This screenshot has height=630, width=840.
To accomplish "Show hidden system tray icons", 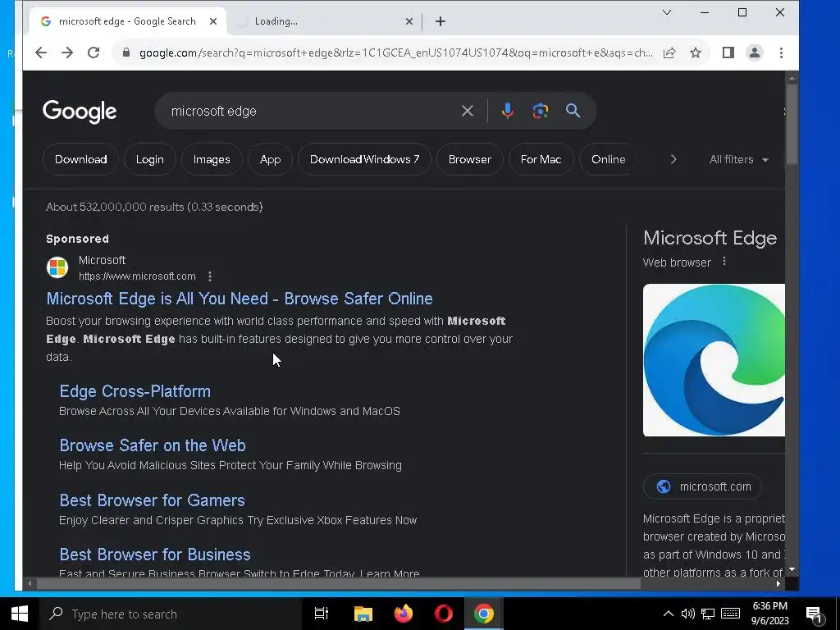I will 668,614.
